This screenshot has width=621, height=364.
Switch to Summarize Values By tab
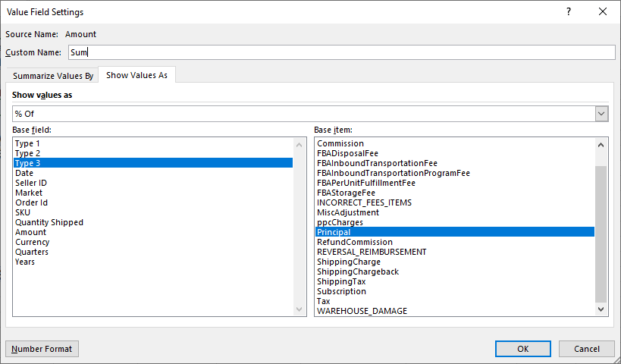click(52, 75)
